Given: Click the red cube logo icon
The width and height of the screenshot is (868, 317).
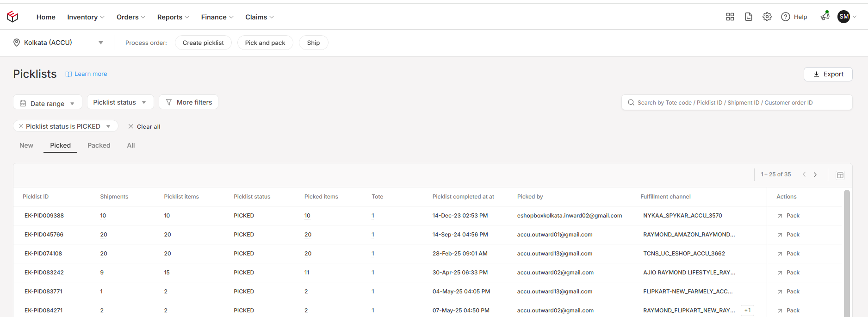Looking at the screenshot, I should pyautogui.click(x=12, y=17).
